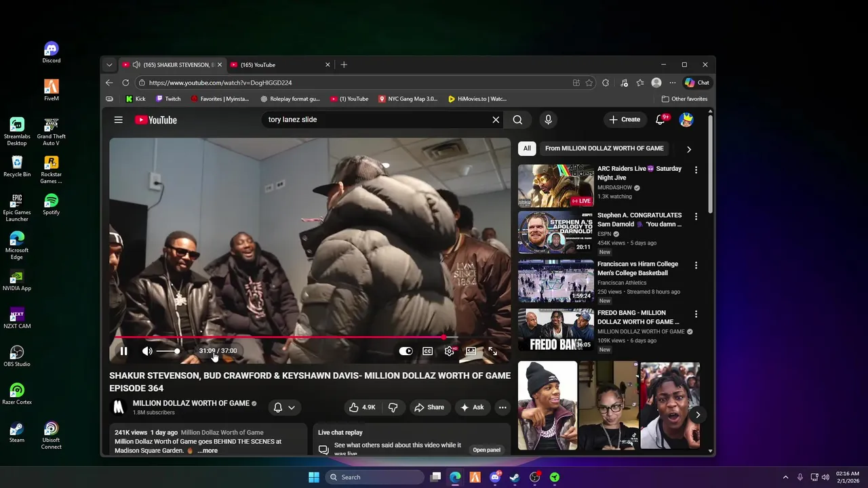Open the Kick bookmark
868x488 pixels.
[136, 99]
